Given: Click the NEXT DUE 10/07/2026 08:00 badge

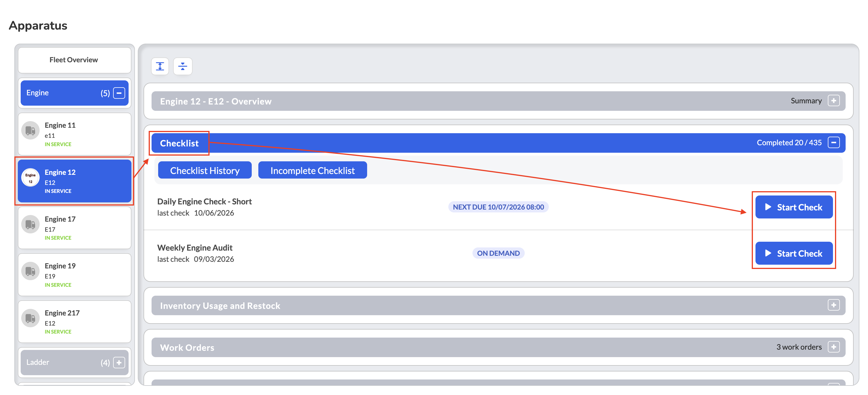Looking at the screenshot, I should tap(498, 207).
